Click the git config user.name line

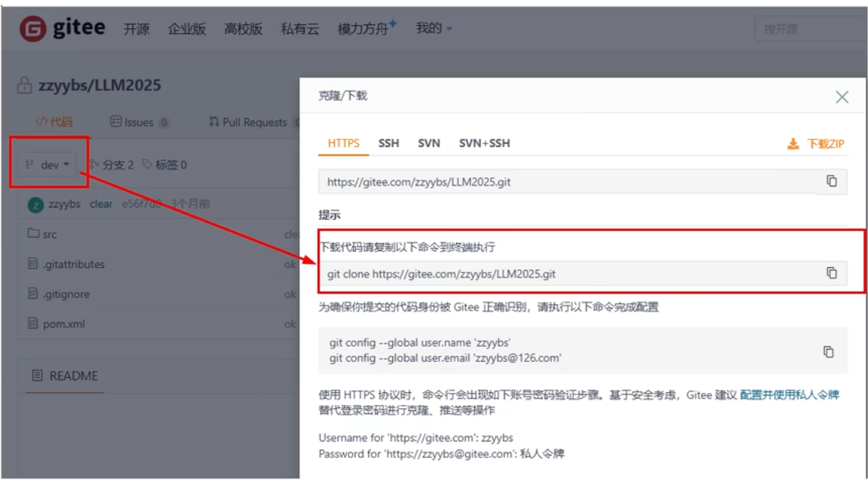(420, 342)
